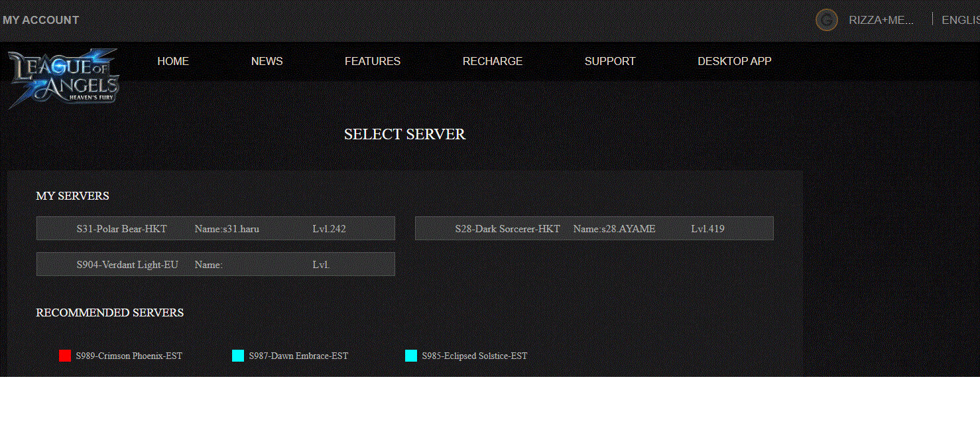This screenshot has width=980, height=430.
Task: Click the red status indicator for S989-Crimson Phoenix
Action: pos(65,356)
